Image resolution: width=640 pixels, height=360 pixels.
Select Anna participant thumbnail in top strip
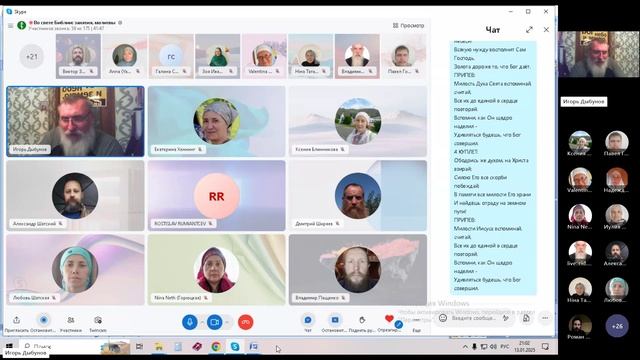124,56
